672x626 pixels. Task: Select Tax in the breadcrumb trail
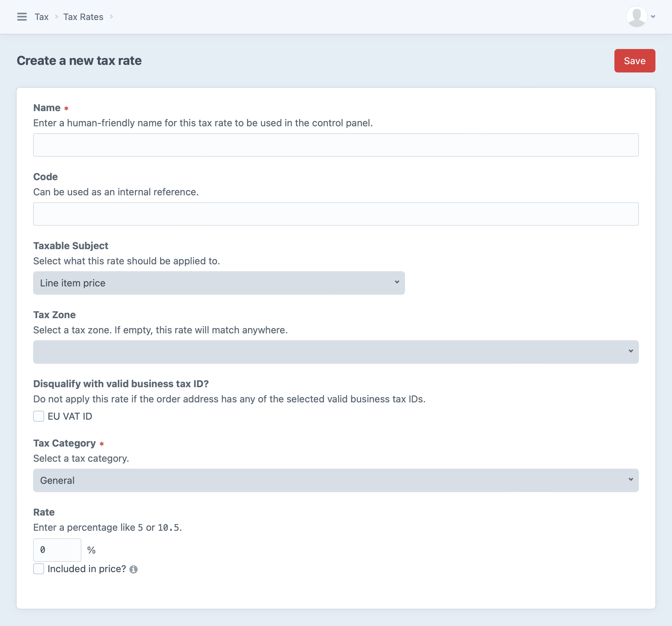pyautogui.click(x=41, y=17)
